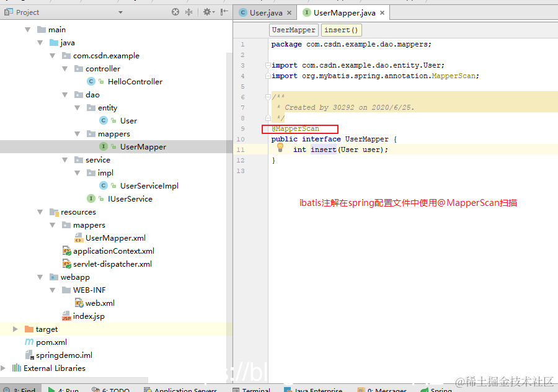Viewport: 558px width, 392px height.
Task: Click the IUserService interface icon
Action: click(x=91, y=198)
